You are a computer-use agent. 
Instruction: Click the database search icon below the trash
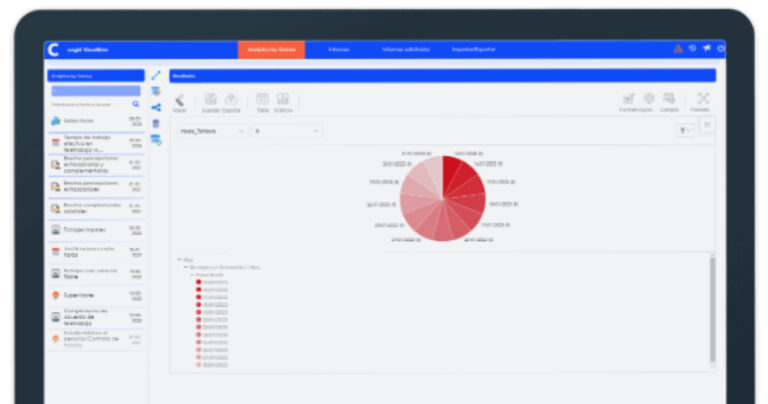156,140
